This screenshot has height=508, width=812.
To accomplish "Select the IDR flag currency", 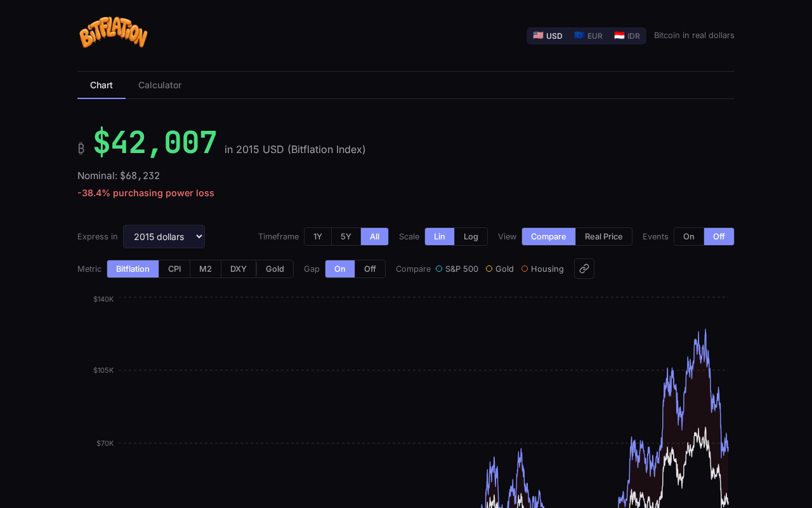I will (627, 36).
